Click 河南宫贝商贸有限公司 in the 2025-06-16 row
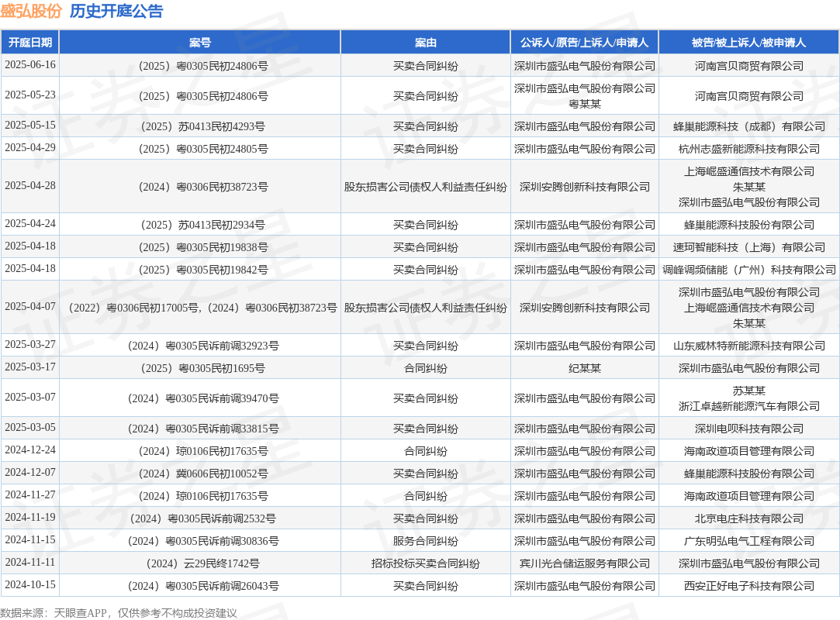840x620 pixels. pyautogui.click(x=749, y=66)
